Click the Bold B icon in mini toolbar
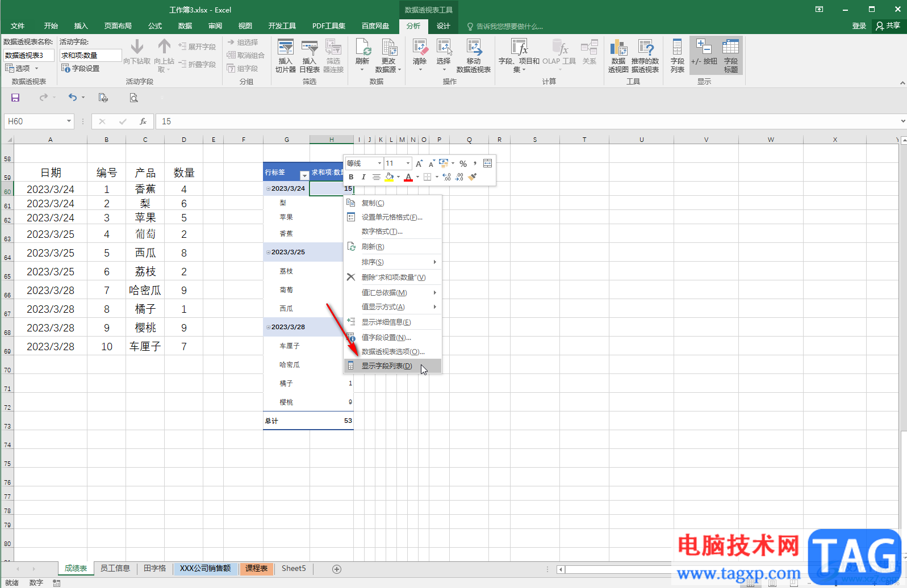 pos(351,177)
